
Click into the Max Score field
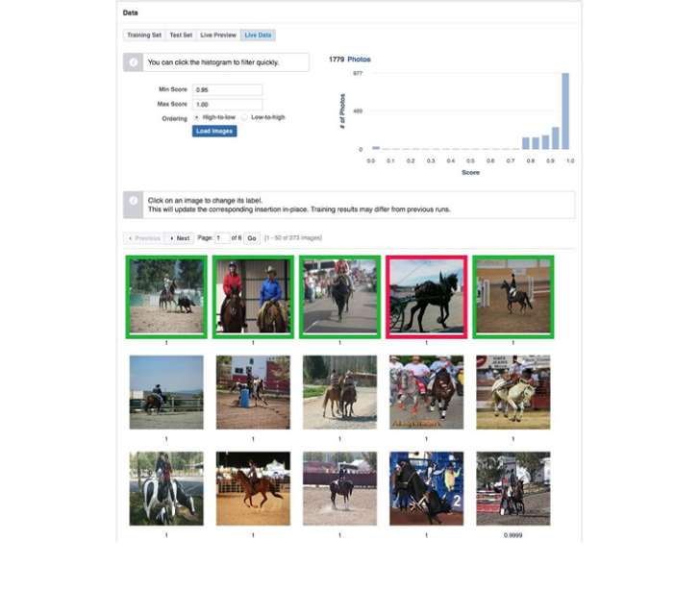[x=227, y=104]
